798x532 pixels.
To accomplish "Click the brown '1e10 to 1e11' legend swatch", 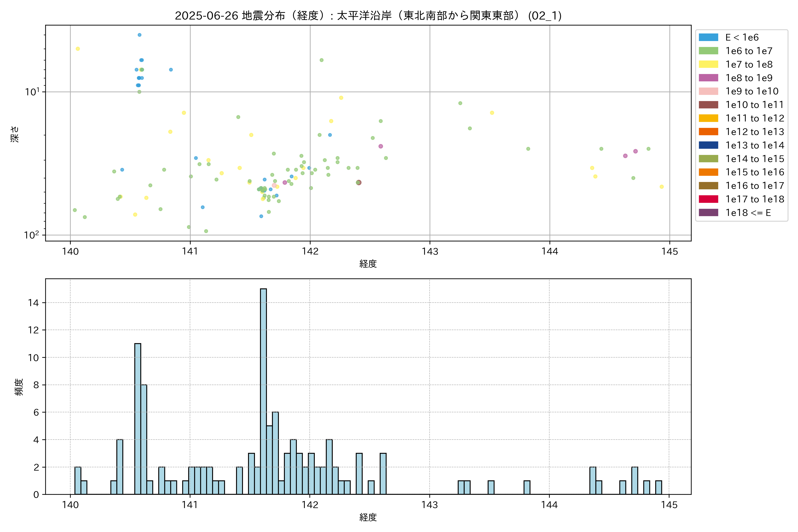I will click(708, 105).
